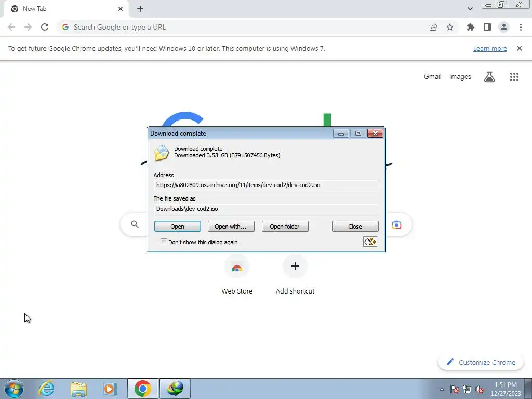This screenshot has height=399, width=532.
Task: Dismiss the Windows 7 update infobar
Action: [x=519, y=48]
